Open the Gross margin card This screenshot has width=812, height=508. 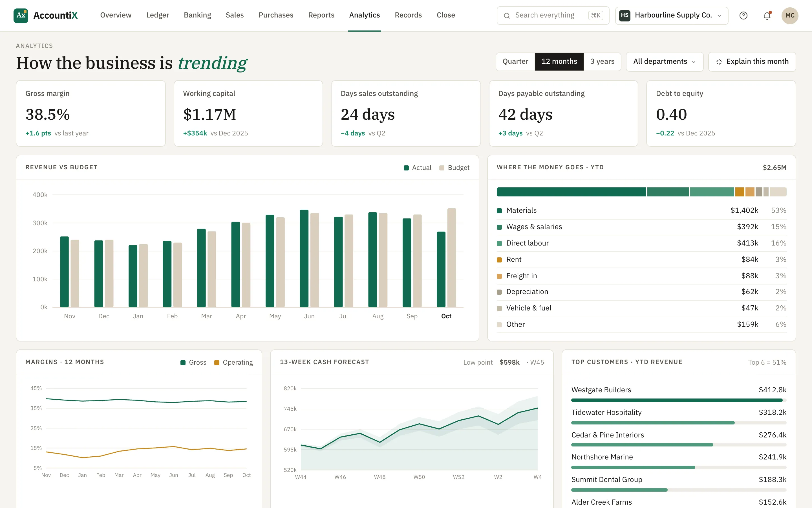click(91, 113)
